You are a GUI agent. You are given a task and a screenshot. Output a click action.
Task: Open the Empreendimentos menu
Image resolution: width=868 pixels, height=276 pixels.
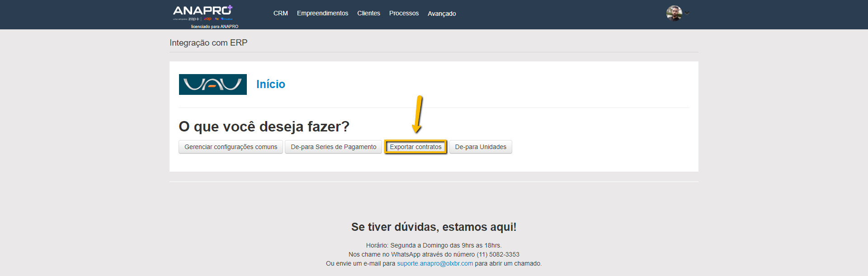click(x=322, y=13)
